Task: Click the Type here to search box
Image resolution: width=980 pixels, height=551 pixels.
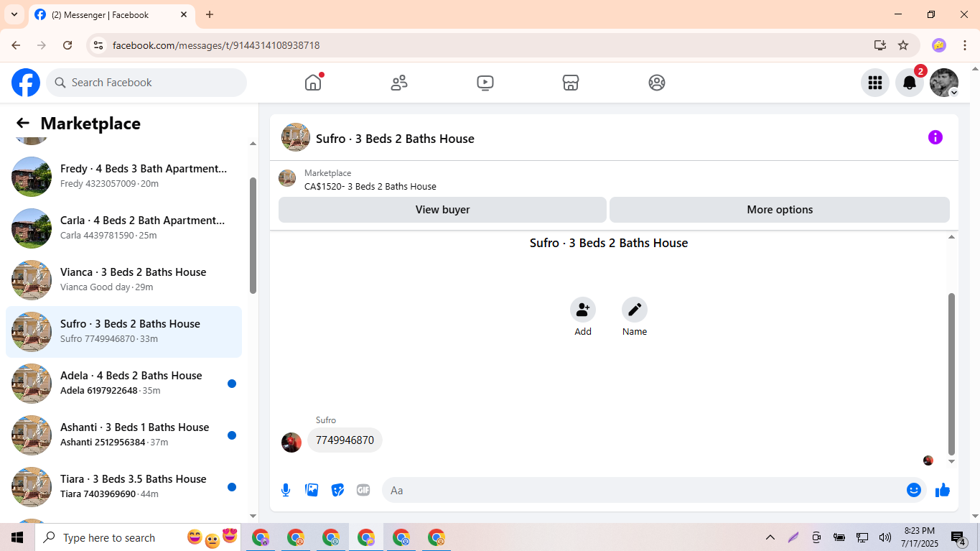Action: [x=108, y=537]
